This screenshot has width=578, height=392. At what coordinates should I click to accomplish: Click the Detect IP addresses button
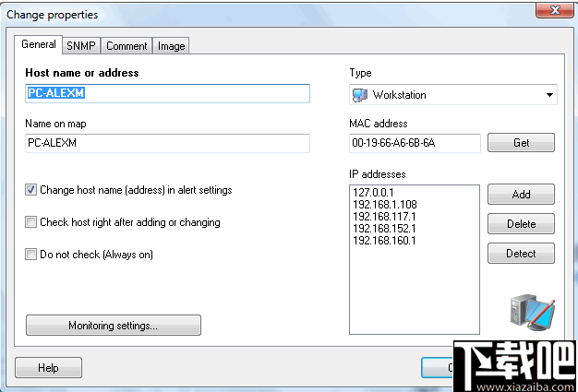click(521, 254)
